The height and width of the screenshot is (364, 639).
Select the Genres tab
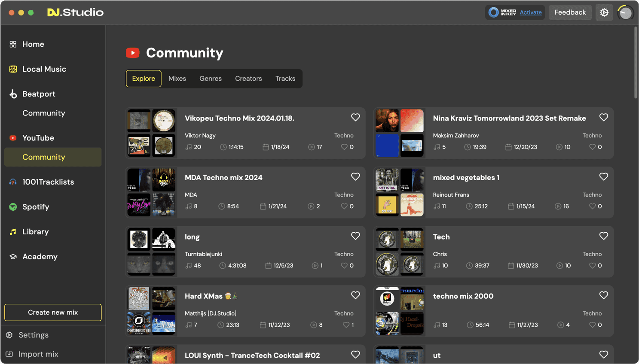click(x=211, y=79)
